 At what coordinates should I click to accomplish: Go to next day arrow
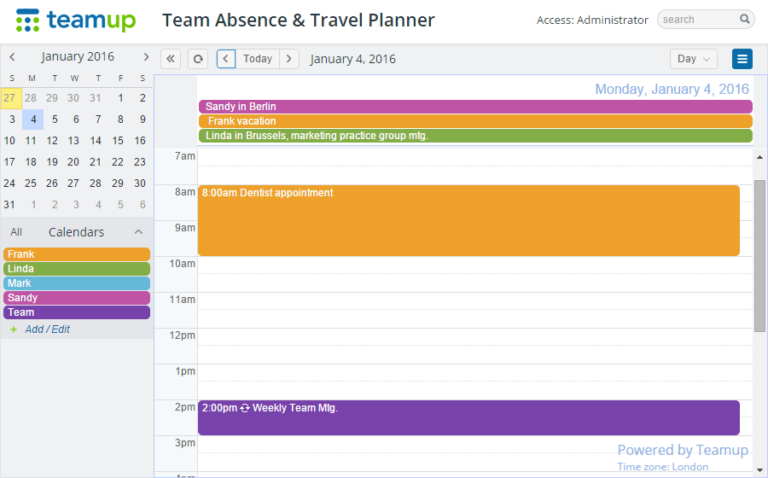(x=289, y=59)
